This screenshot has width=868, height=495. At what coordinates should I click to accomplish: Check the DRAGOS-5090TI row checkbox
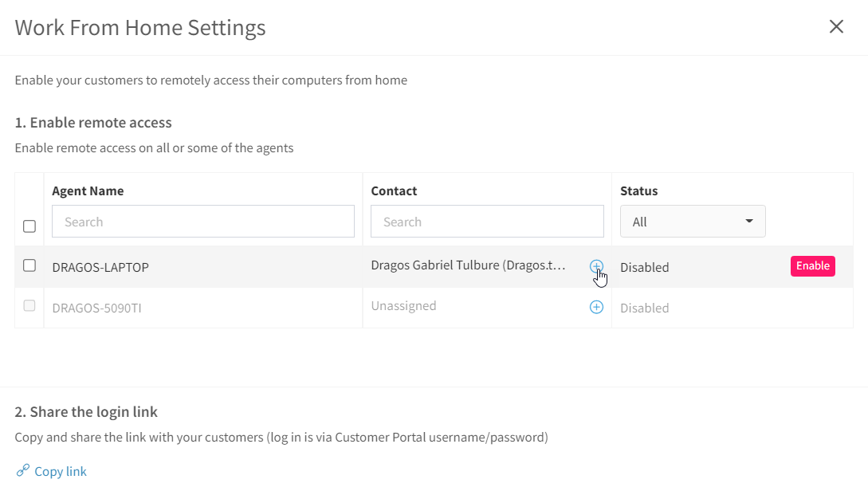click(29, 305)
